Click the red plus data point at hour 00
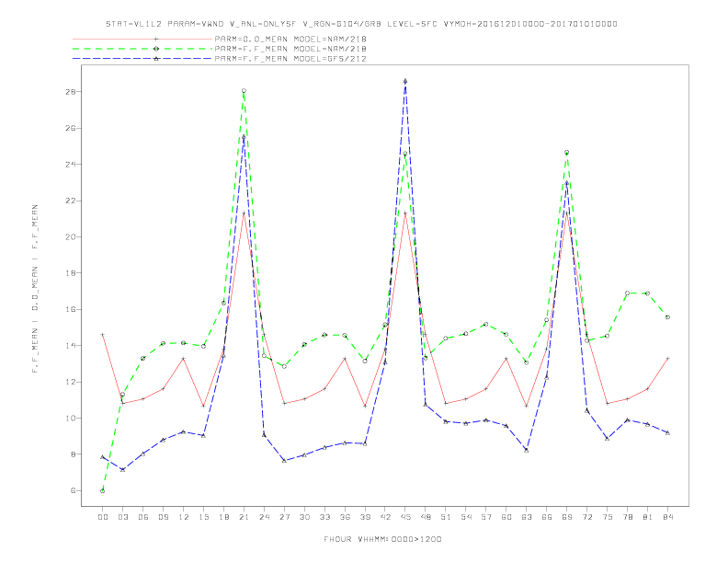The height and width of the screenshot is (563, 728). 103,335
